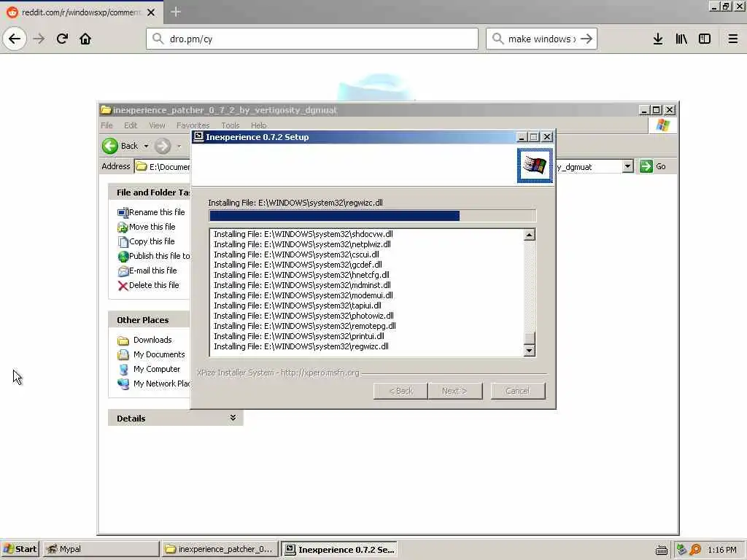The height and width of the screenshot is (560, 747).
Task: Go back using the browser back arrow
Action: (x=15, y=39)
